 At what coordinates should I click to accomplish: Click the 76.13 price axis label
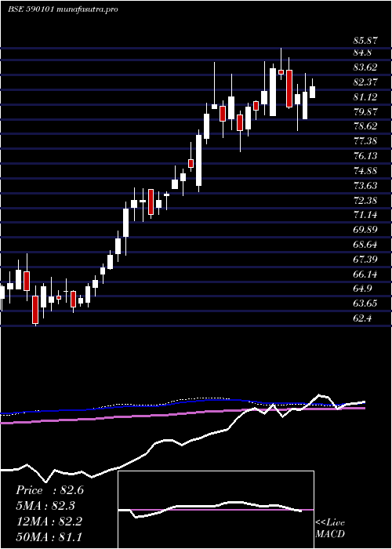365,156
